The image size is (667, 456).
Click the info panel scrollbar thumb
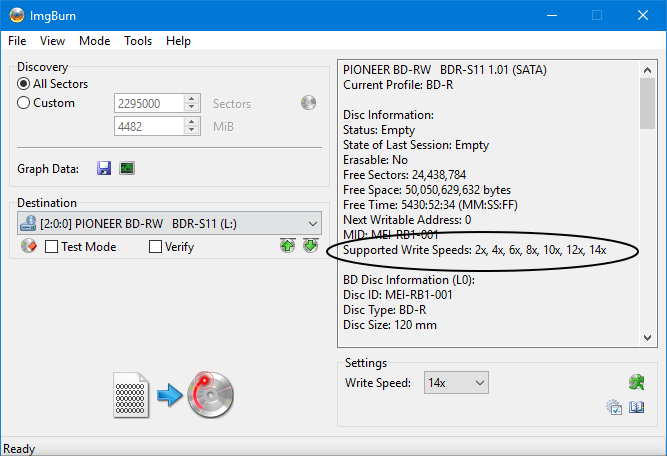647,103
